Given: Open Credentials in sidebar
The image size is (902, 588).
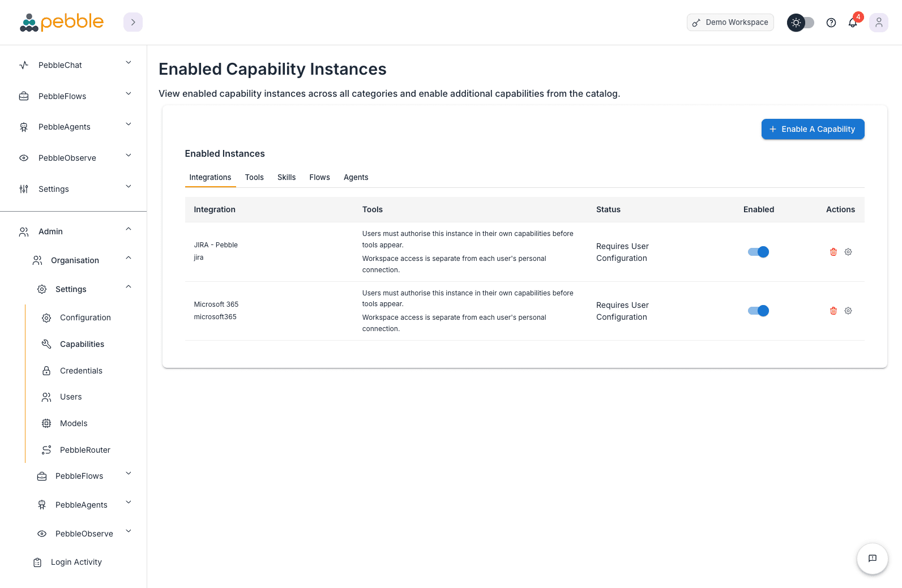Looking at the screenshot, I should [x=81, y=371].
